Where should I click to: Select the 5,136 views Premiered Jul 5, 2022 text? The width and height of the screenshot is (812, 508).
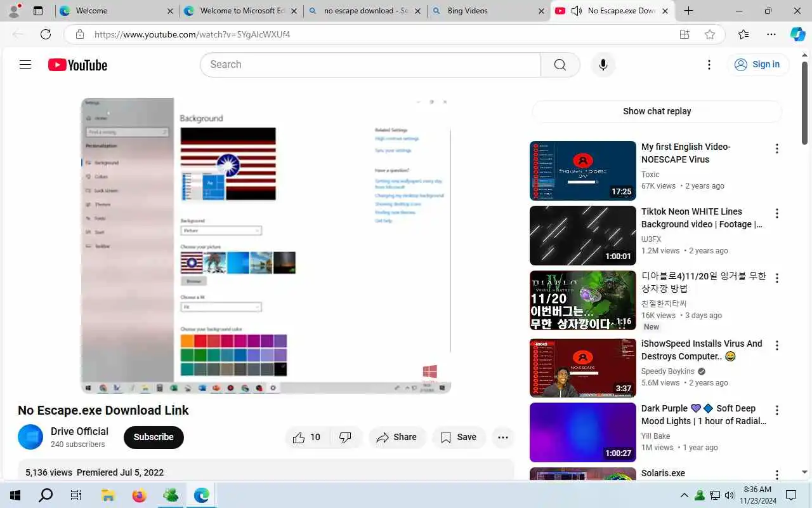point(95,472)
